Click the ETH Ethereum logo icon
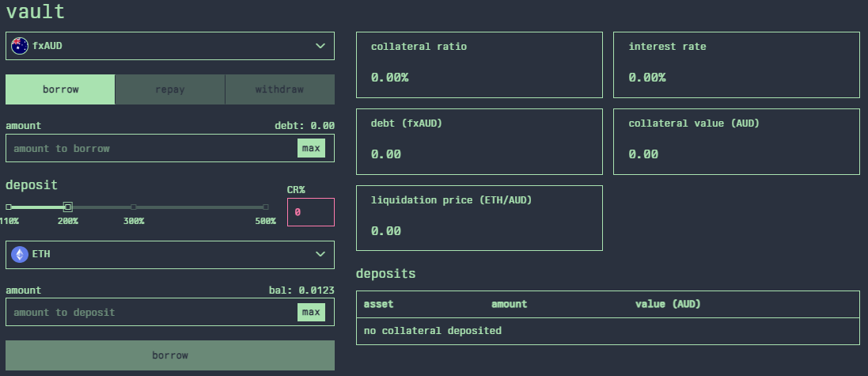 [x=20, y=255]
